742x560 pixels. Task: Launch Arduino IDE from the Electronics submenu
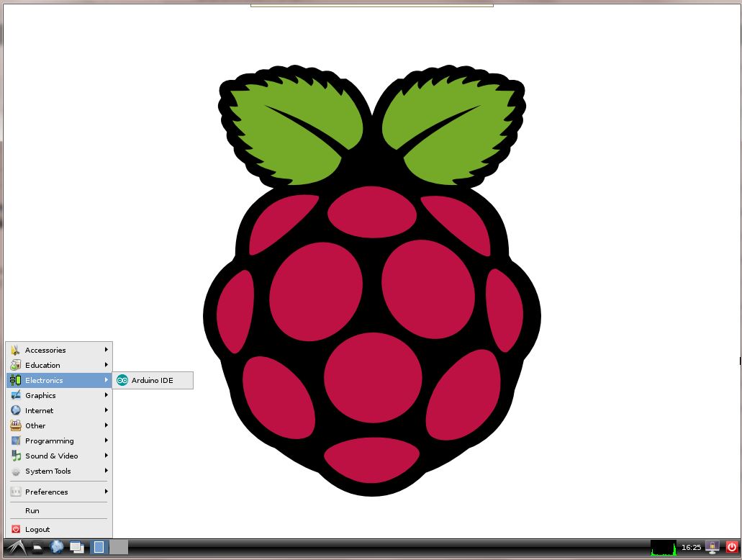click(153, 380)
